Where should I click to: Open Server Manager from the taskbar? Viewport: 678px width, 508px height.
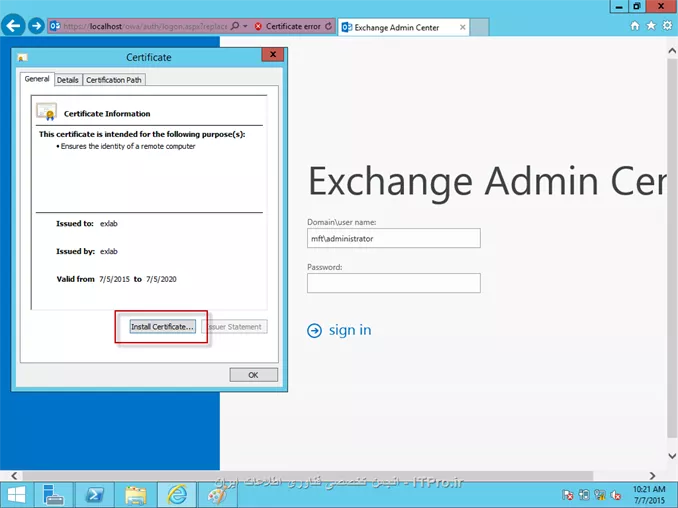pos(54,495)
